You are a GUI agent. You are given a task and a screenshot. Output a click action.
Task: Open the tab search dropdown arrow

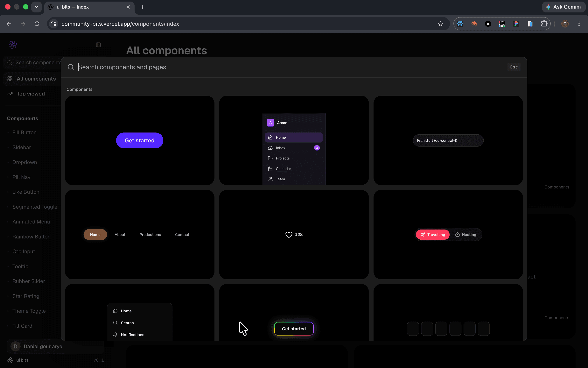tap(37, 7)
